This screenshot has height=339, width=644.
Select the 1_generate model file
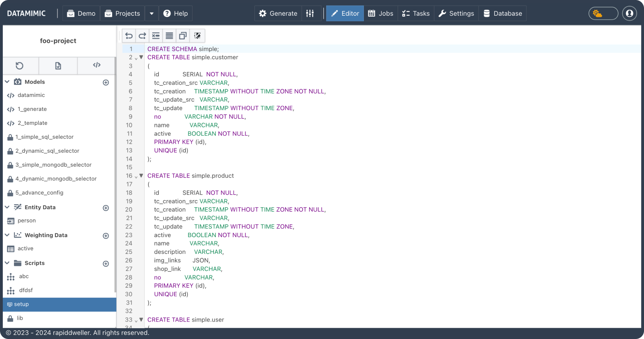tap(32, 109)
